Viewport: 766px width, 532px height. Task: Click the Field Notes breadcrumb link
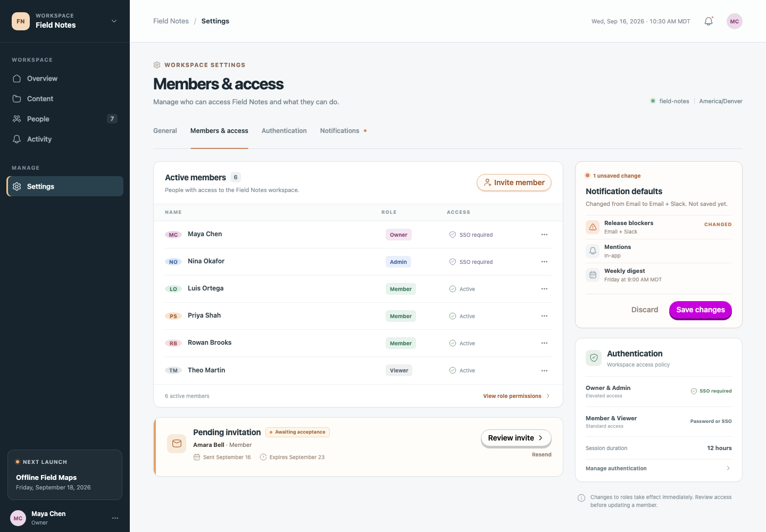tap(171, 21)
